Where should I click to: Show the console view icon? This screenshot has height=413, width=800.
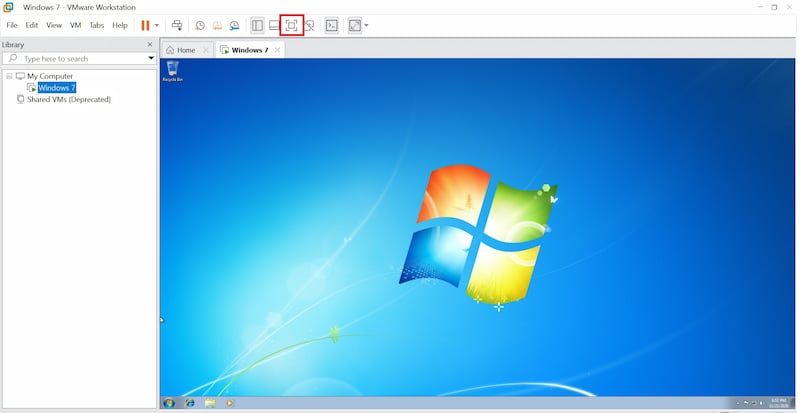point(332,25)
